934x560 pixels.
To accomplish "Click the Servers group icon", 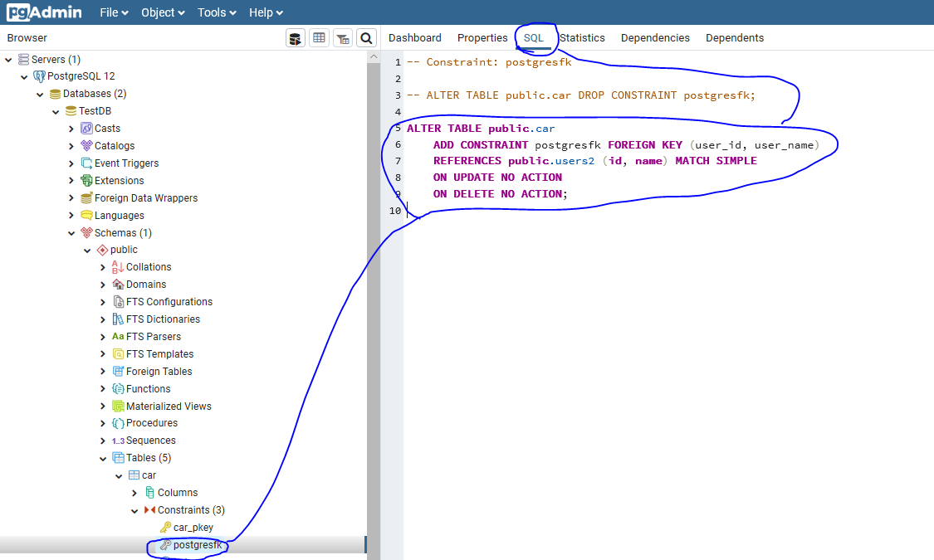I will click(x=24, y=60).
